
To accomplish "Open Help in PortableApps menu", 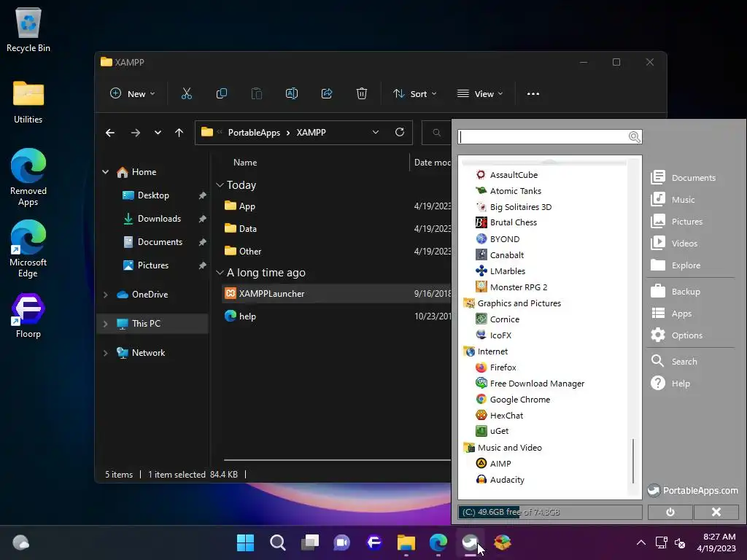I will (x=670, y=384).
